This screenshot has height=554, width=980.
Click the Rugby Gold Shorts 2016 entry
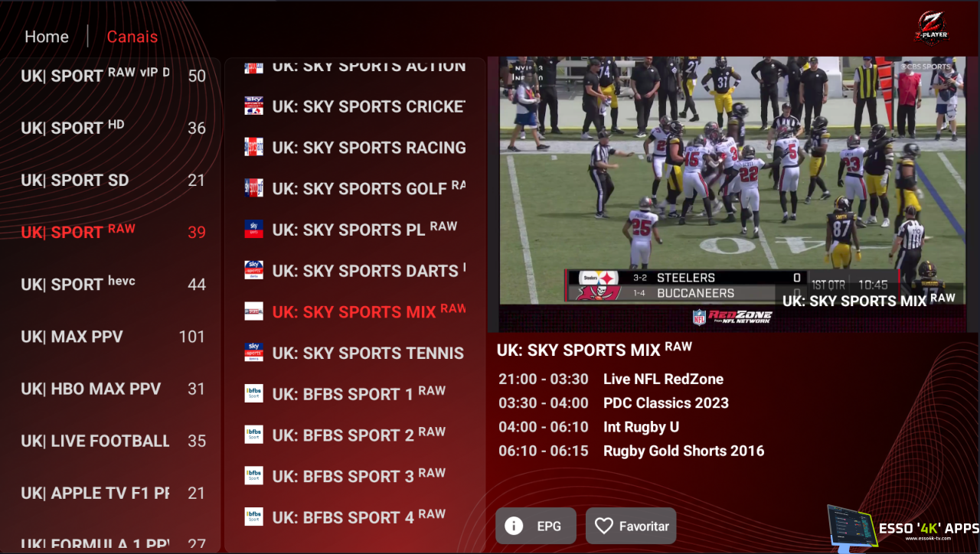pyautogui.click(x=684, y=451)
